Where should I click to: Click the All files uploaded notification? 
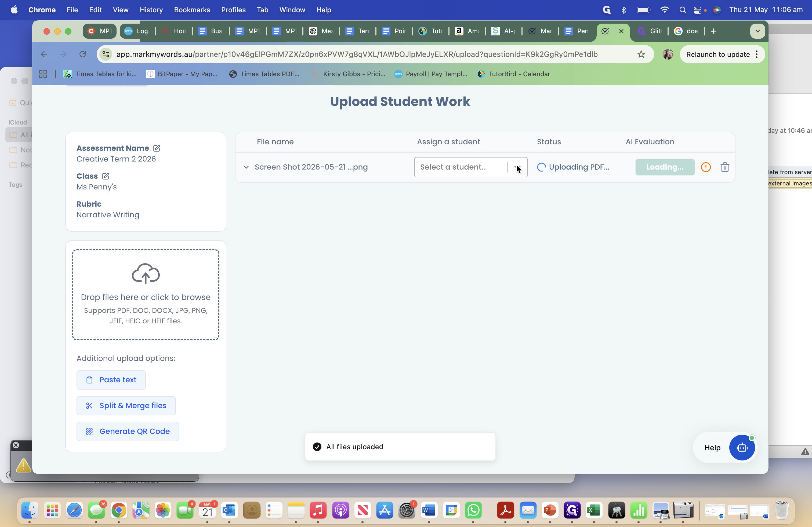[400, 447]
